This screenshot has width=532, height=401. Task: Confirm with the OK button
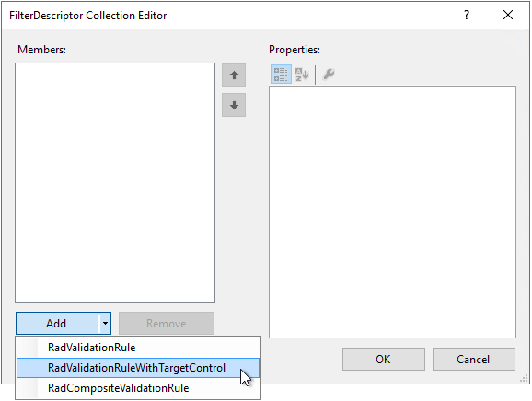point(384,360)
